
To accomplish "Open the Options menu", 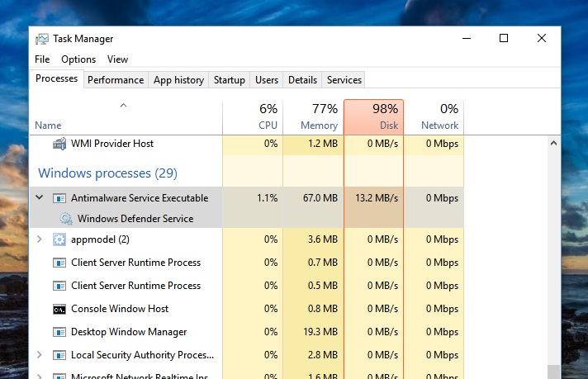I will 78,59.
